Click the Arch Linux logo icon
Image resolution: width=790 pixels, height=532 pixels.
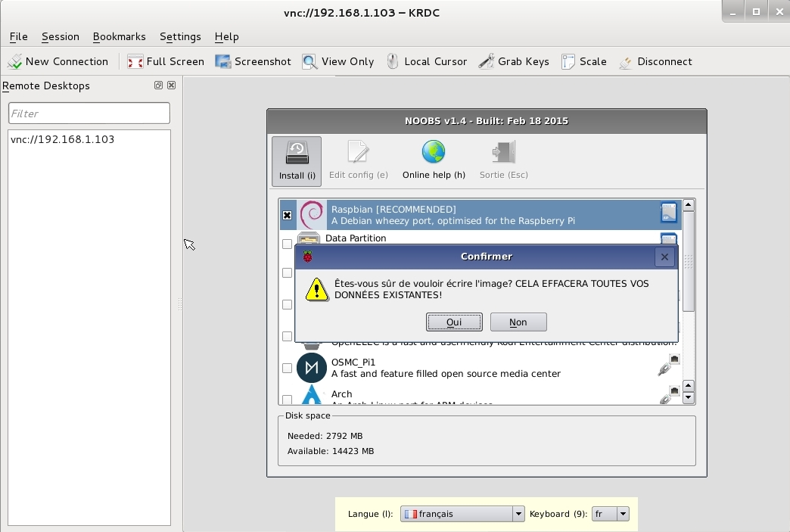pos(311,394)
